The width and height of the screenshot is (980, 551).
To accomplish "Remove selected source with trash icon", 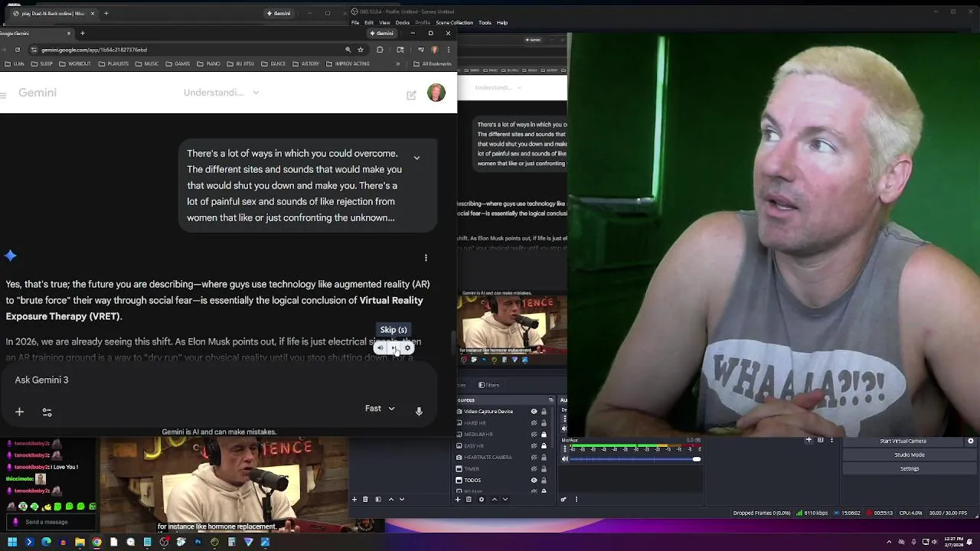I will pyautogui.click(x=469, y=500).
